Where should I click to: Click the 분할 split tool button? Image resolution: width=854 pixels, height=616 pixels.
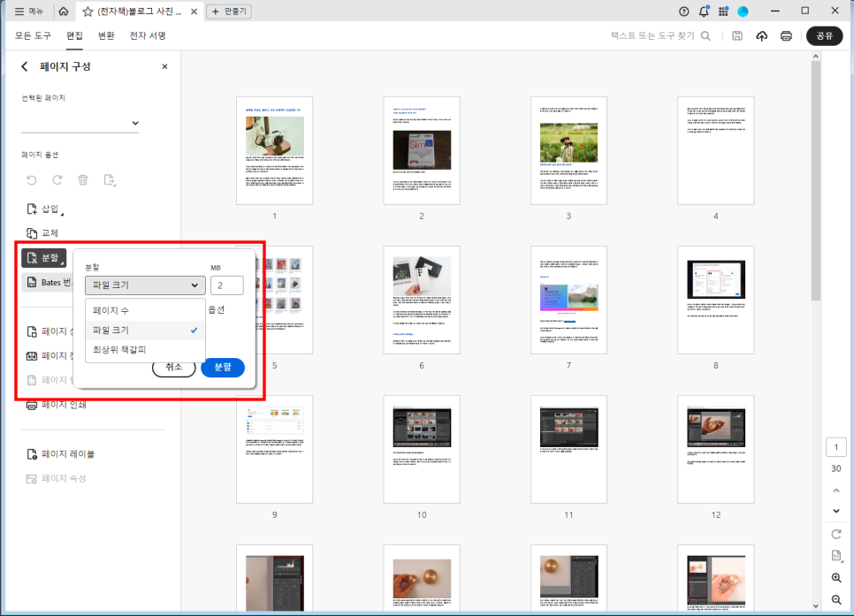click(x=43, y=257)
